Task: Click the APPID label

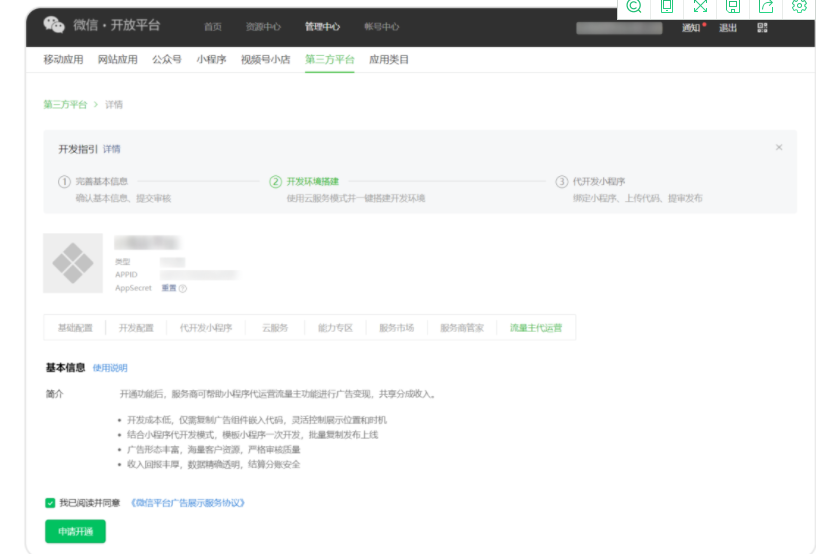Action: [x=126, y=275]
